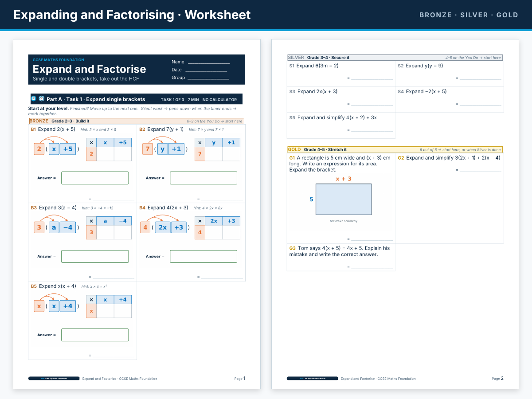Click the document icon beside Part A
532x399 pixels.
coord(34,99)
